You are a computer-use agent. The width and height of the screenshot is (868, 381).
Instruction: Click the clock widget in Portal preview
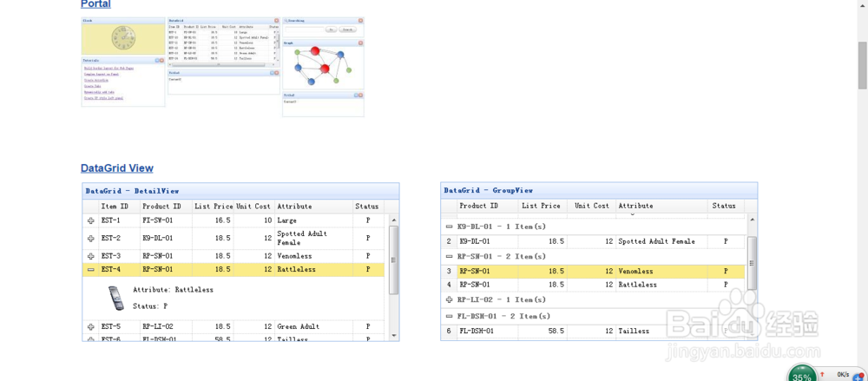coord(123,37)
